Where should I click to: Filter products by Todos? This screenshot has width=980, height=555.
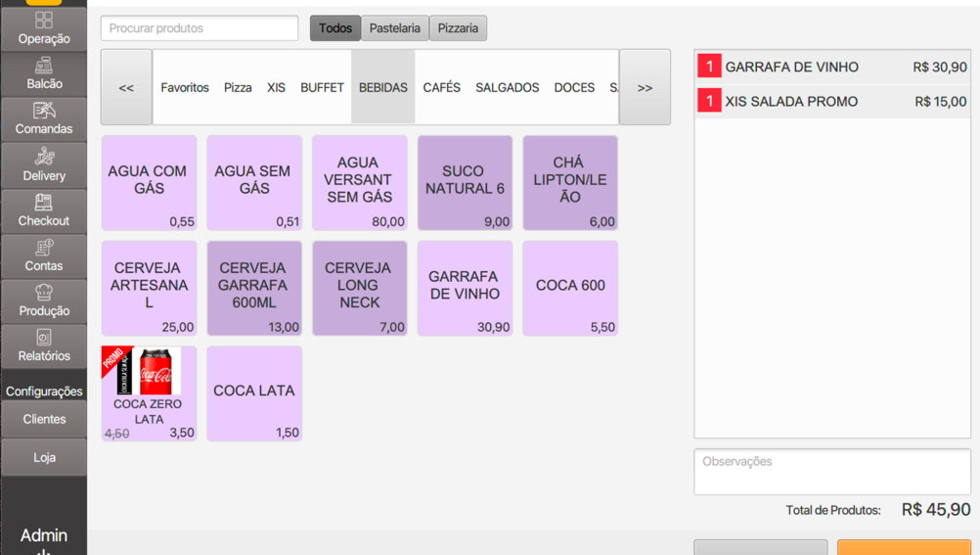[334, 28]
